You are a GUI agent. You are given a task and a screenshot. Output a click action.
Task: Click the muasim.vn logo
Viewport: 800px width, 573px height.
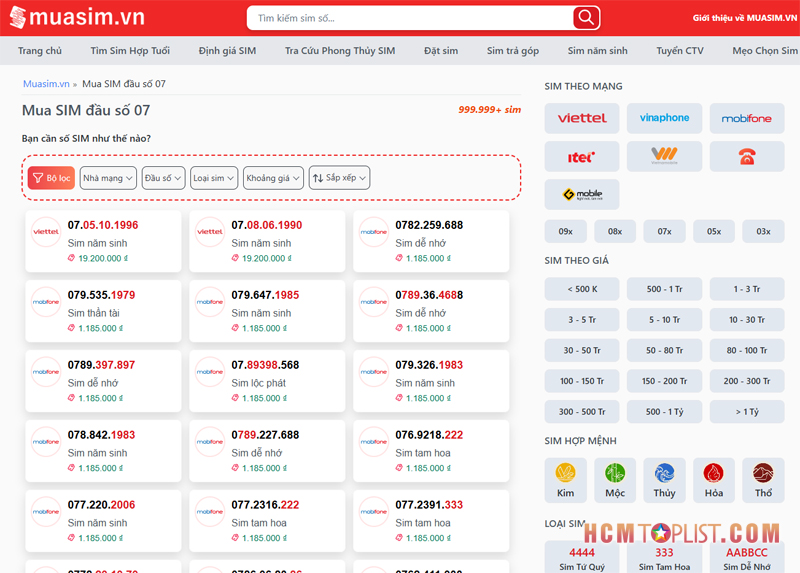click(77, 17)
